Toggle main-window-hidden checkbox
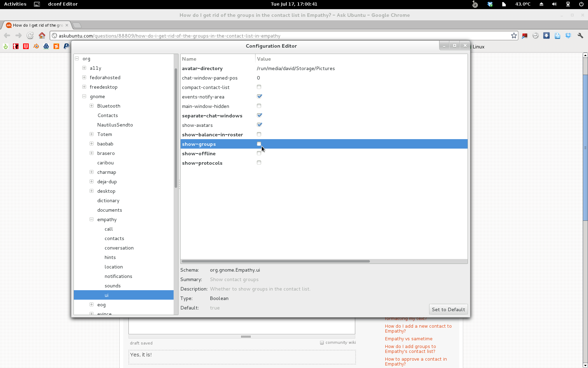 pos(259,106)
